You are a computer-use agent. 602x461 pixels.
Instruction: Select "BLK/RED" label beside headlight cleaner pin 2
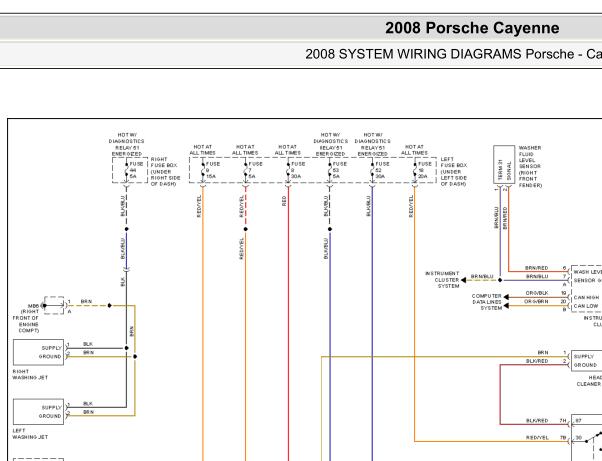537,361
